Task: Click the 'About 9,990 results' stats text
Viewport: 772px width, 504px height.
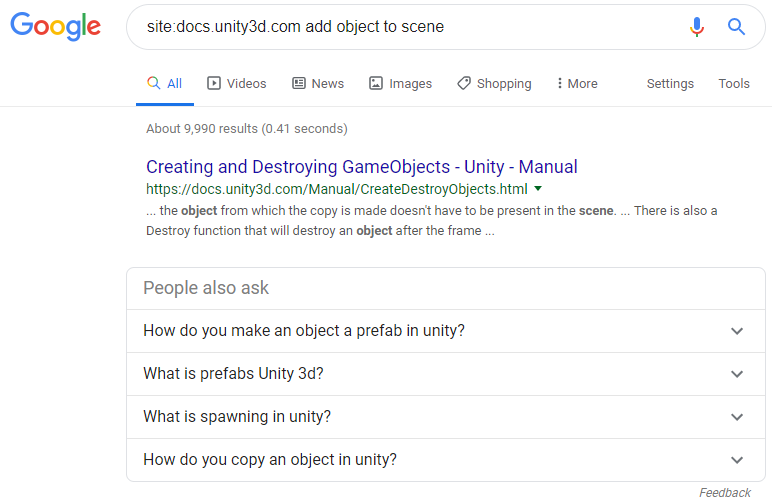Action: [x=247, y=129]
